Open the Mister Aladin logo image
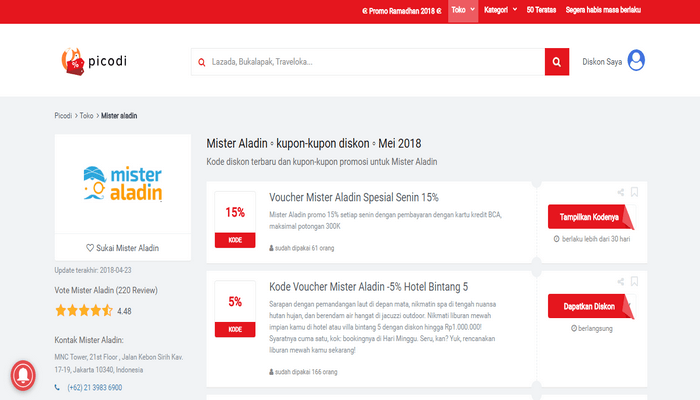The width and height of the screenshot is (700, 400). [x=123, y=183]
